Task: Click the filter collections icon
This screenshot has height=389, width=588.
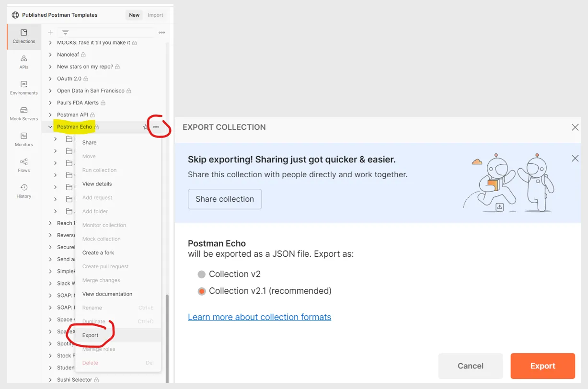Action: (x=66, y=33)
